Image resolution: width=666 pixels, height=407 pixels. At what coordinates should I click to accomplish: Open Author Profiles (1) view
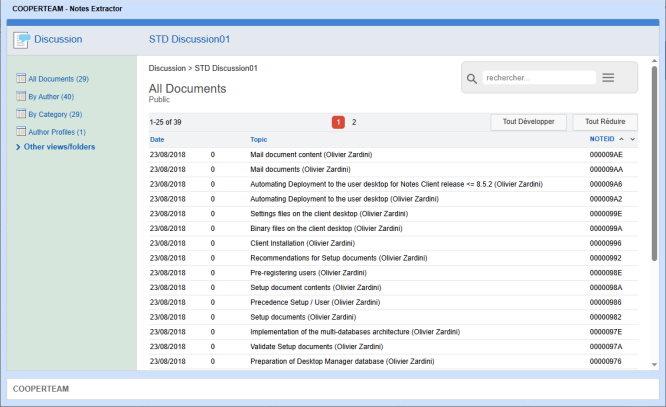(57, 132)
